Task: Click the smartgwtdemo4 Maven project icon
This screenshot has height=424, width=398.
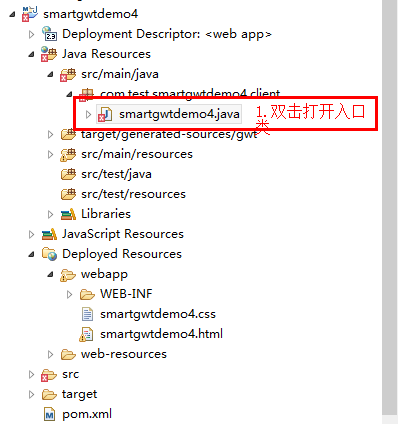Action: click(30, 14)
